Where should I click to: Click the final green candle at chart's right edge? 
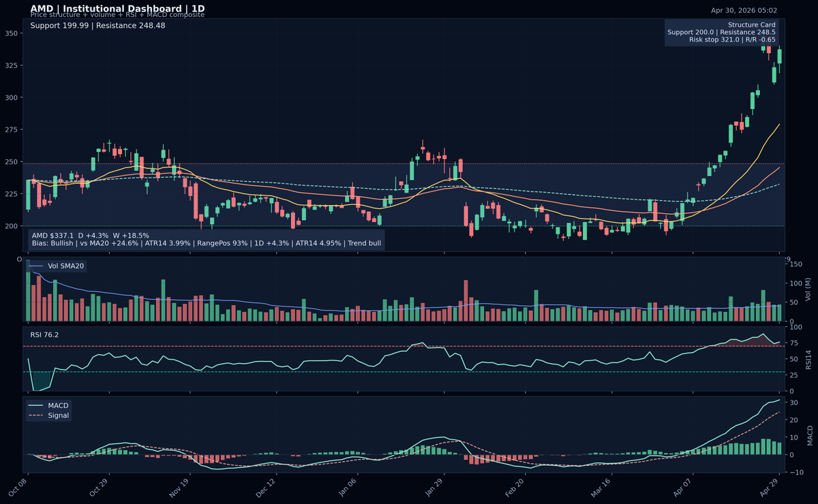pos(780,56)
